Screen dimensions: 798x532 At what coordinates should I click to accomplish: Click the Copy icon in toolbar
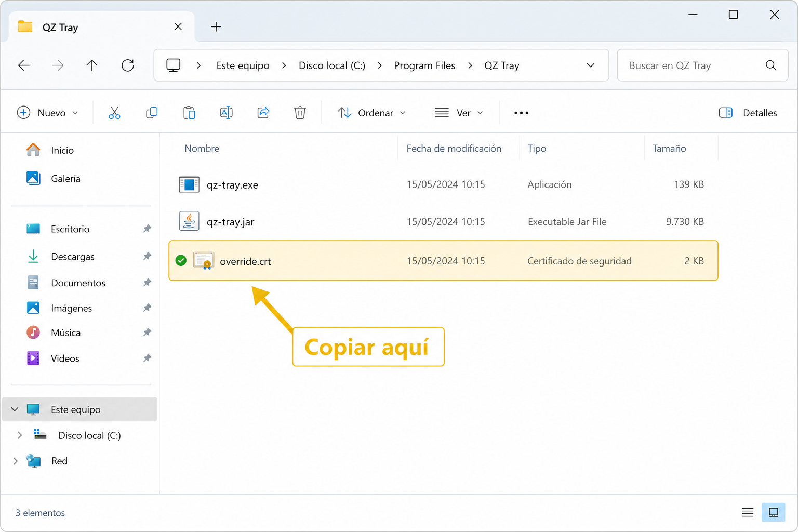point(152,113)
